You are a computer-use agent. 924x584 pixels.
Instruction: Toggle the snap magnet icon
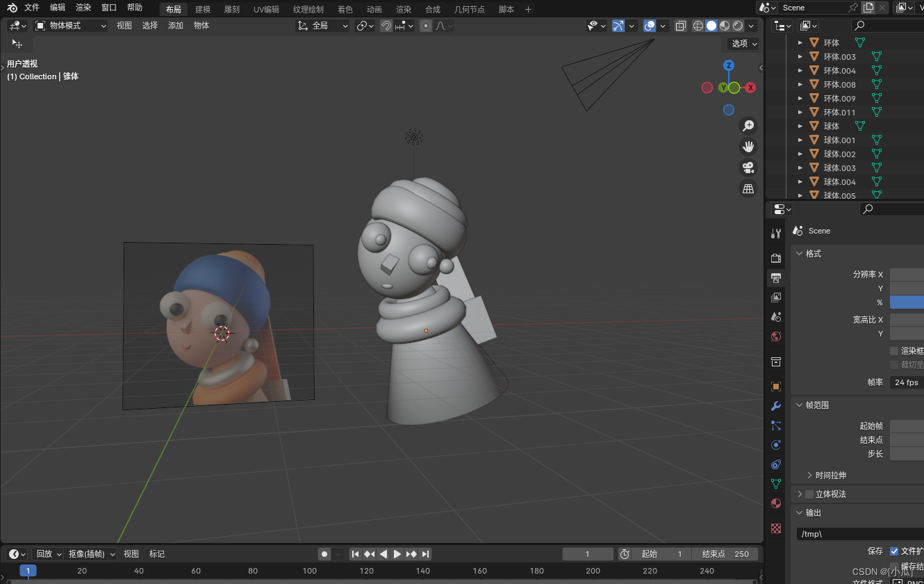coord(386,26)
